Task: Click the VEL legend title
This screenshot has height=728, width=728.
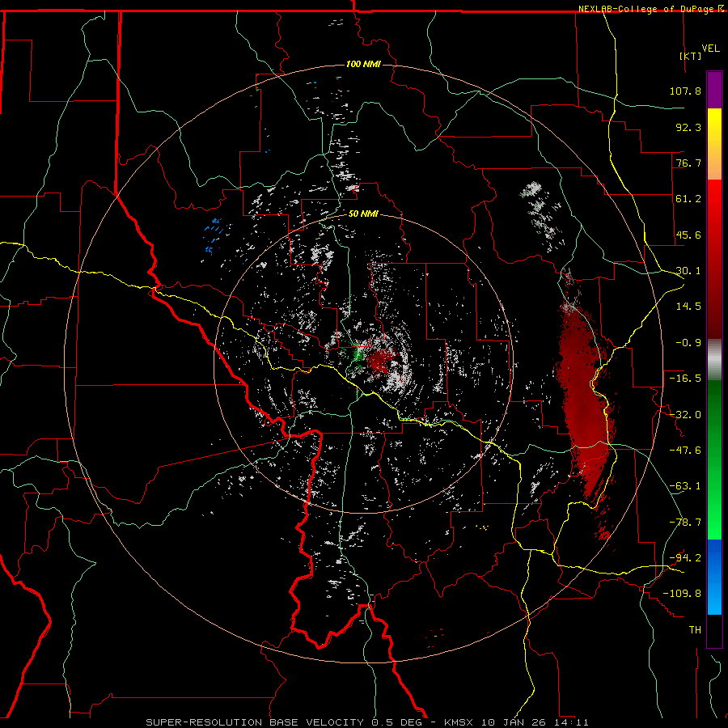Action: point(711,49)
